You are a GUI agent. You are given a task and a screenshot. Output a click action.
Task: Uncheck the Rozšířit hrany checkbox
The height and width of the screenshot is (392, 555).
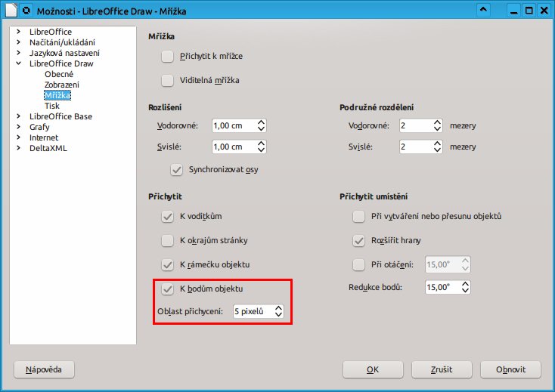pos(358,240)
